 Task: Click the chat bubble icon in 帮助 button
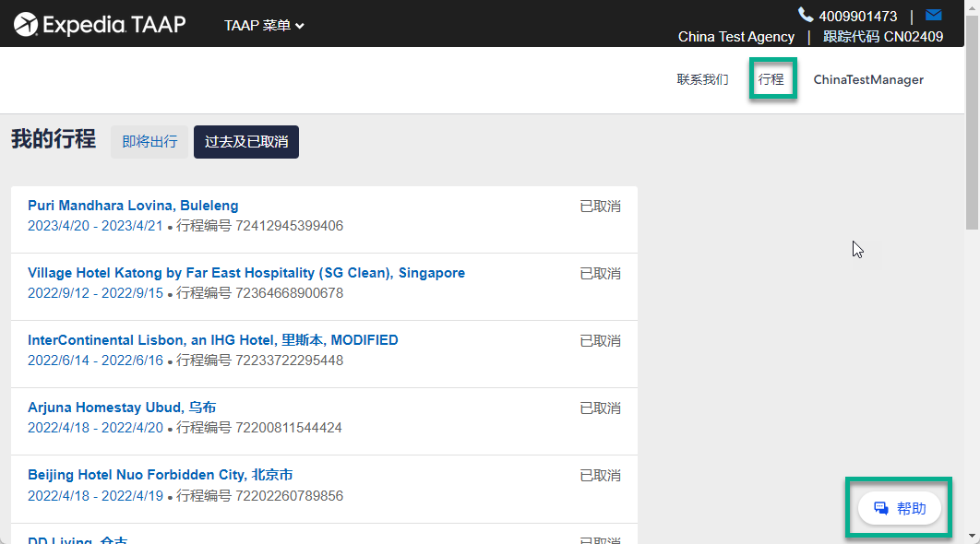[x=881, y=508]
